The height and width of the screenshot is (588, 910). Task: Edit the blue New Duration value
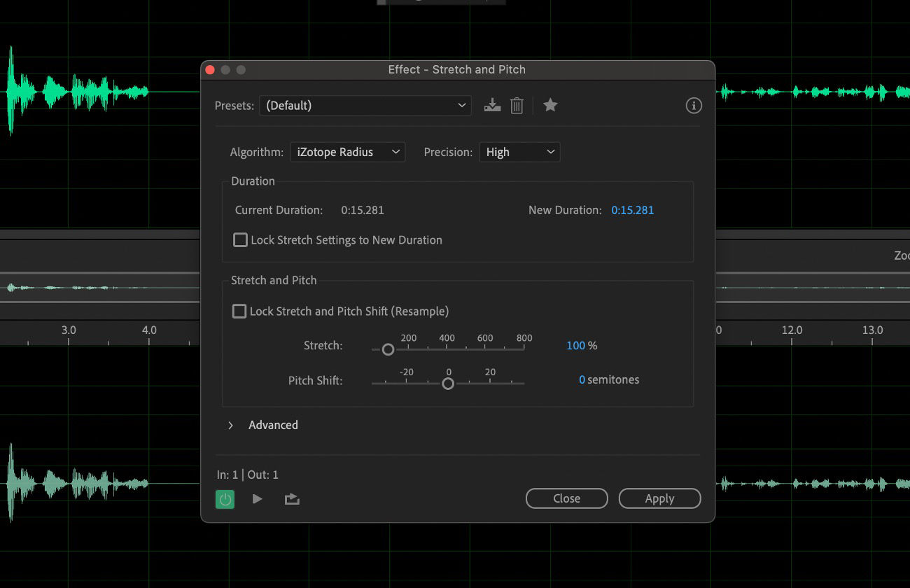coord(632,210)
